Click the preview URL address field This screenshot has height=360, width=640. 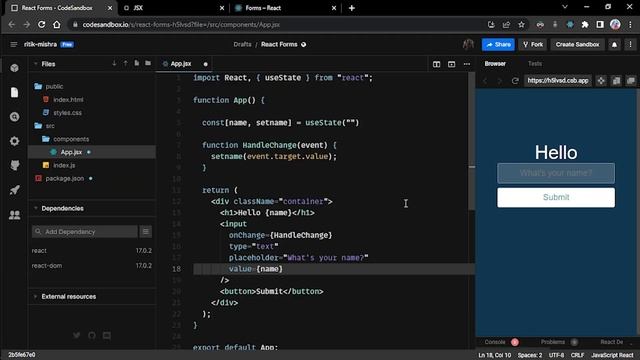tap(558, 81)
